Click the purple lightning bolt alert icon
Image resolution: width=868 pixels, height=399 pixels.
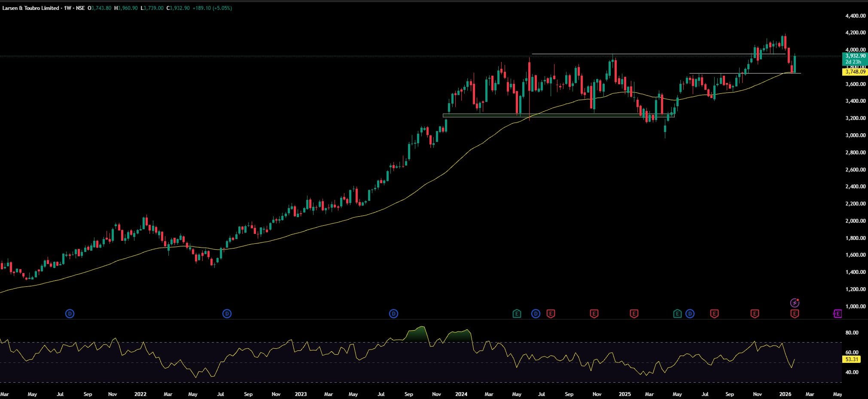coord(795,303)
